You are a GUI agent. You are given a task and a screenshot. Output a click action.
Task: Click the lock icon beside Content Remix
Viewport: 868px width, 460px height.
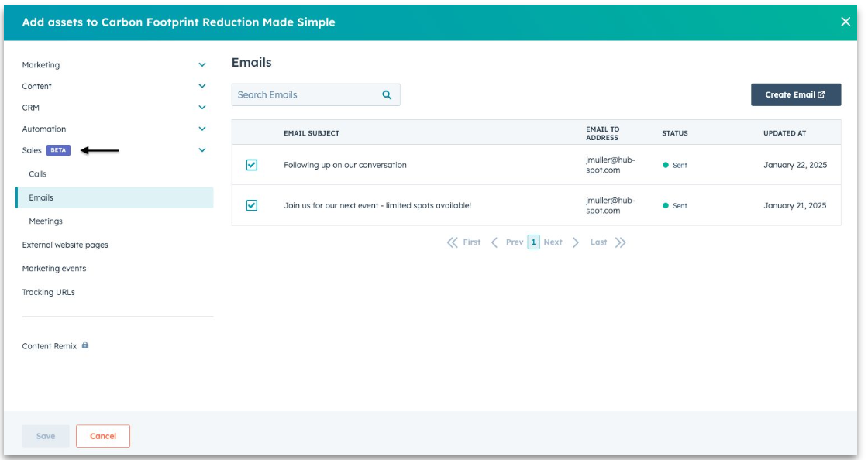click(85, 345)
